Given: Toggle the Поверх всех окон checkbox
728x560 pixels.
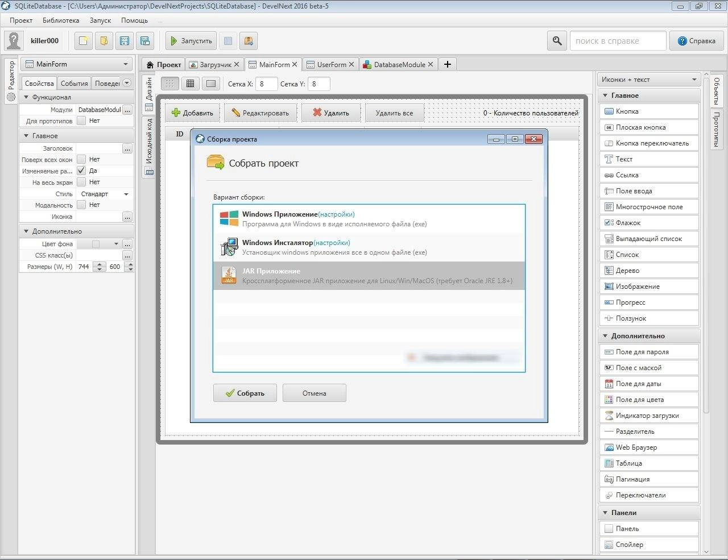Looking at the screenshot, I should [81, 159].
